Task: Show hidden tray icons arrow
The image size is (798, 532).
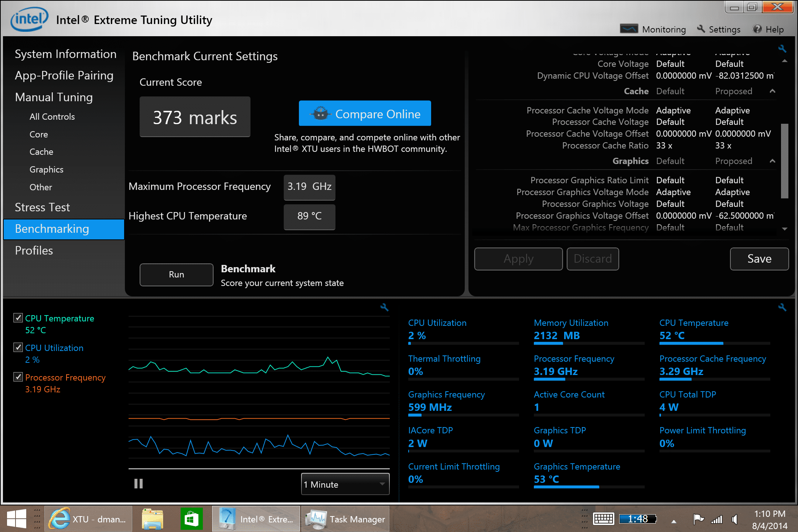Action: coord(674,521)
